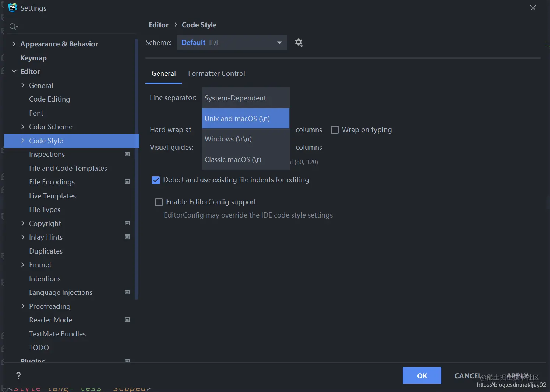Enable EditorConfig support checkbox
Screen dimensions: 550x392
[159, 202]
